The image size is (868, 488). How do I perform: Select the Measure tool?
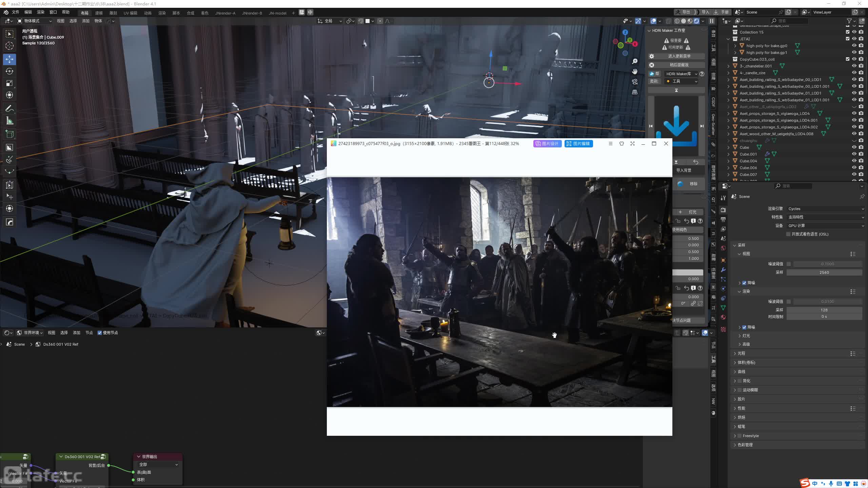(x=9, y=121)
